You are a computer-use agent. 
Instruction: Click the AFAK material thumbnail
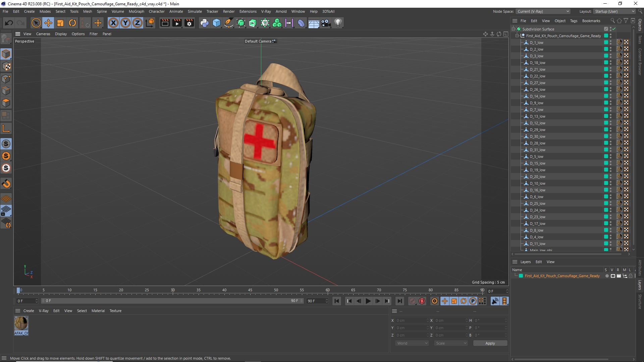pyautogui.click(x=21, y=324)
